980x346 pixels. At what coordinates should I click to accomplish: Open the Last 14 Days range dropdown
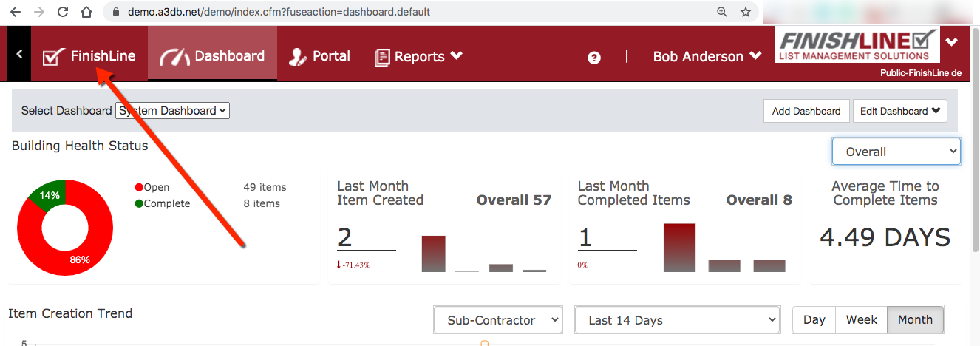(x=676, y=320)
